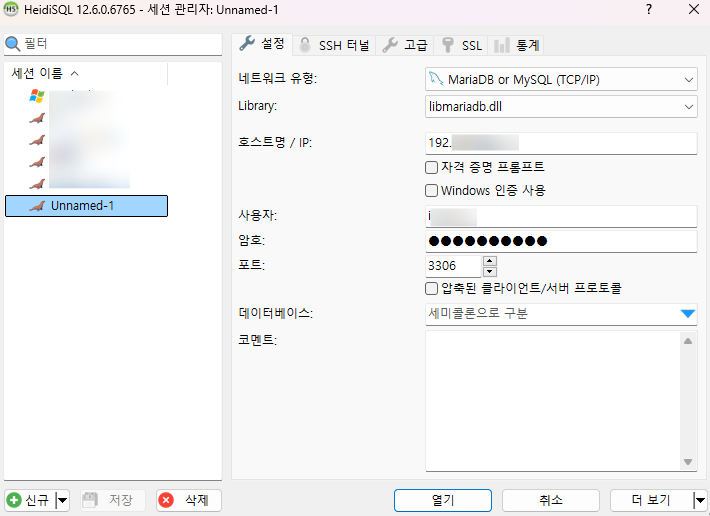The image size is (710, 516).
Task: Enable 압축된 클라이언트/서버 프로토콜 checkbox
Action: tap(432, 288)
